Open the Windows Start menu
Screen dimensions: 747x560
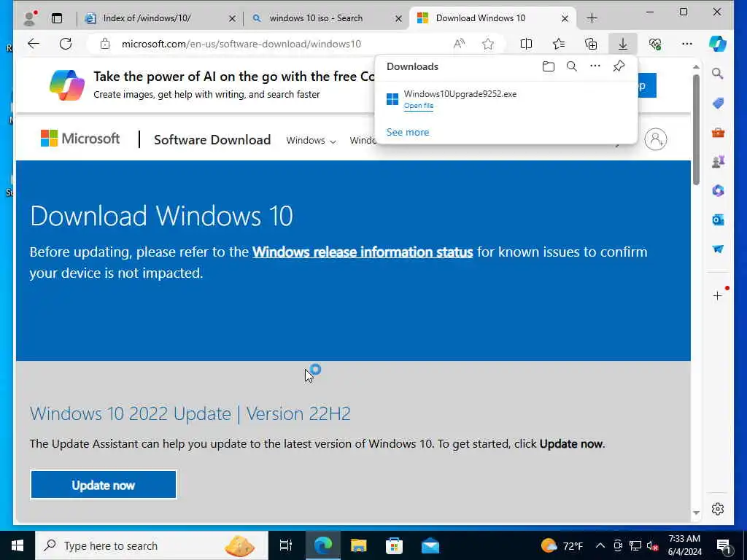tap(18, 545)
